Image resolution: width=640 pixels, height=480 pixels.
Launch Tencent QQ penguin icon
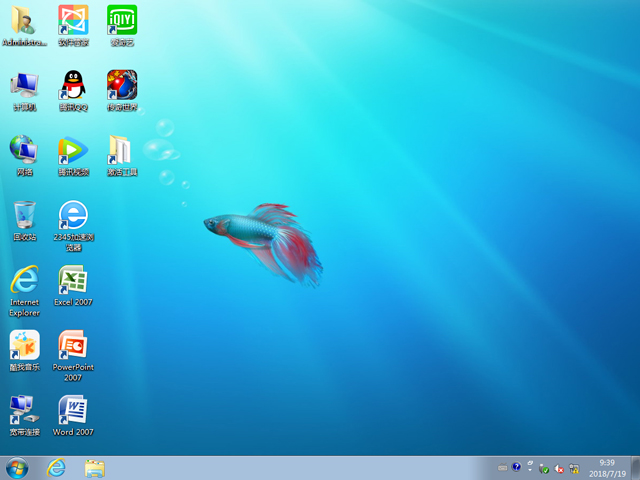[72, 85]
